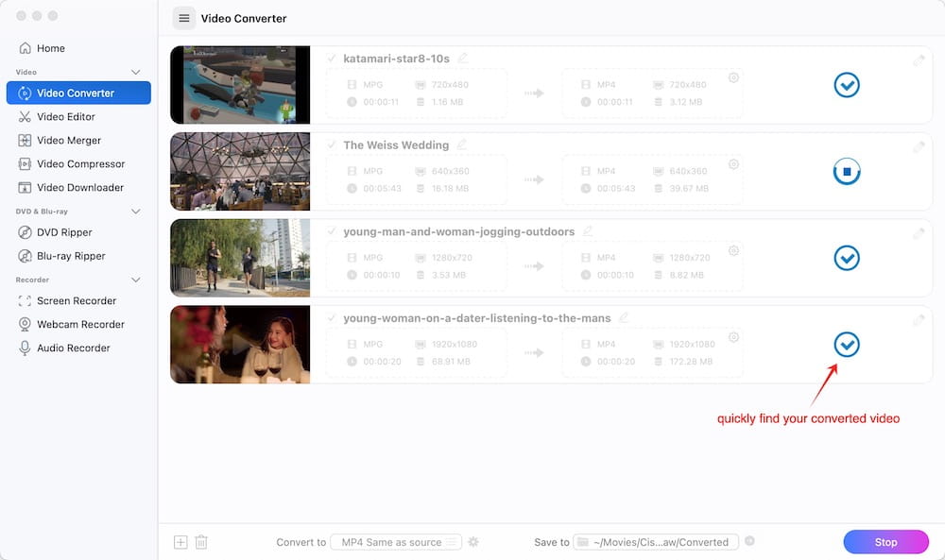
Task: Select Video Converter in the sidebar
Action: point(78,93)
